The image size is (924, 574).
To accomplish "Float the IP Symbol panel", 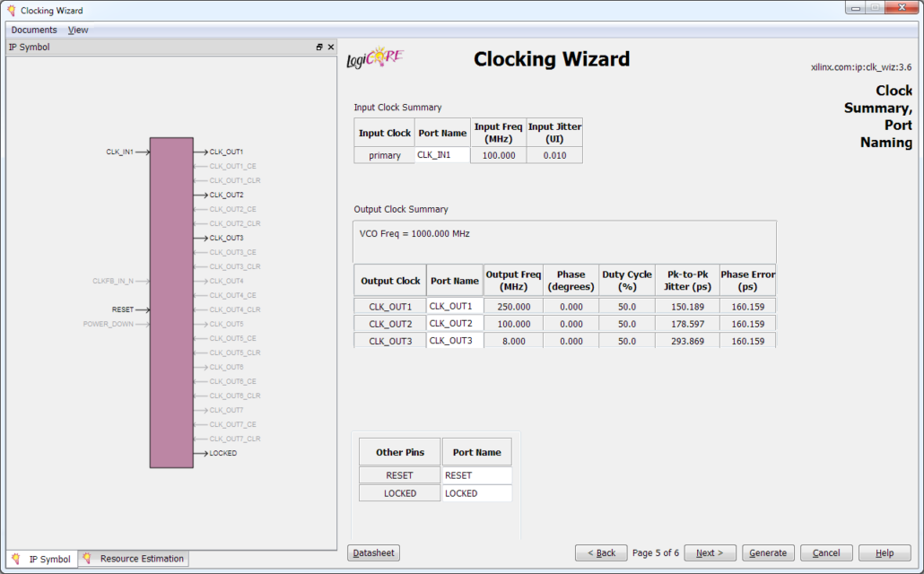I will 319,48.
